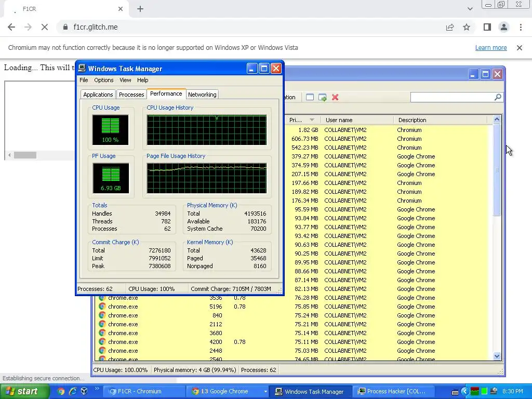The height and width of the screenshot is (399, 532).
Task: Open Task Manager View menu
Action: coord(125,80)
